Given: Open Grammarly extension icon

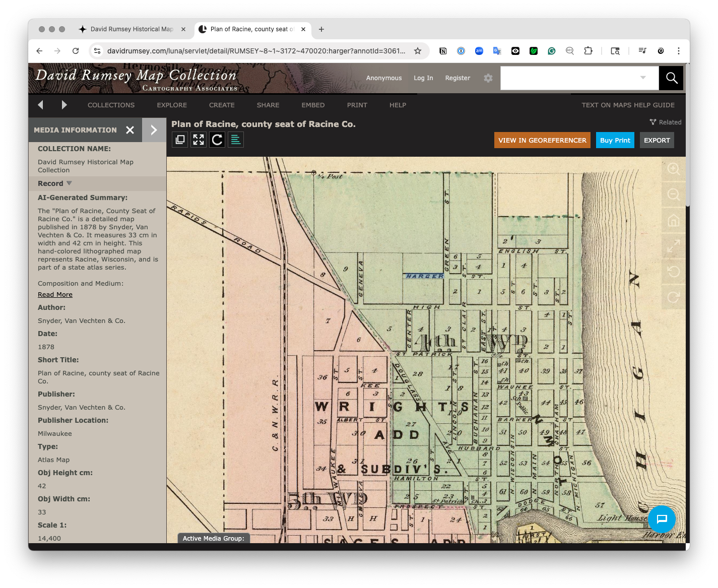Looking at the screenshot, I should [552, 51].
